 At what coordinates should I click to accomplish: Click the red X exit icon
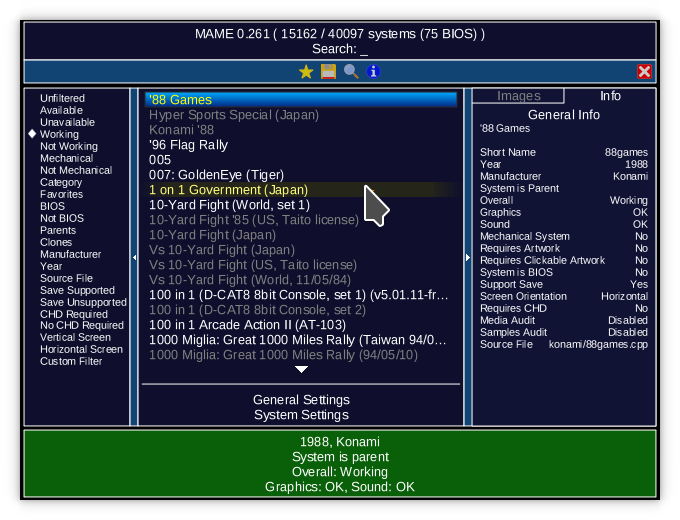(x=644, y=71)
